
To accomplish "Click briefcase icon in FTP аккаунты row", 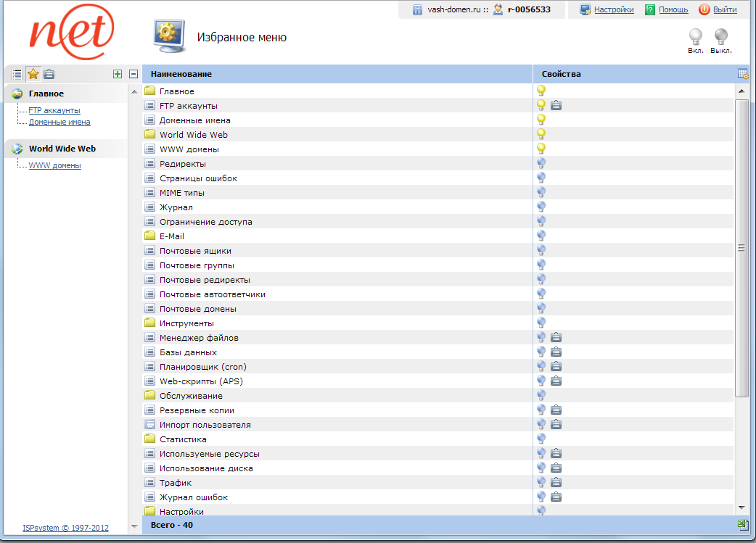I will click(556, 106).
